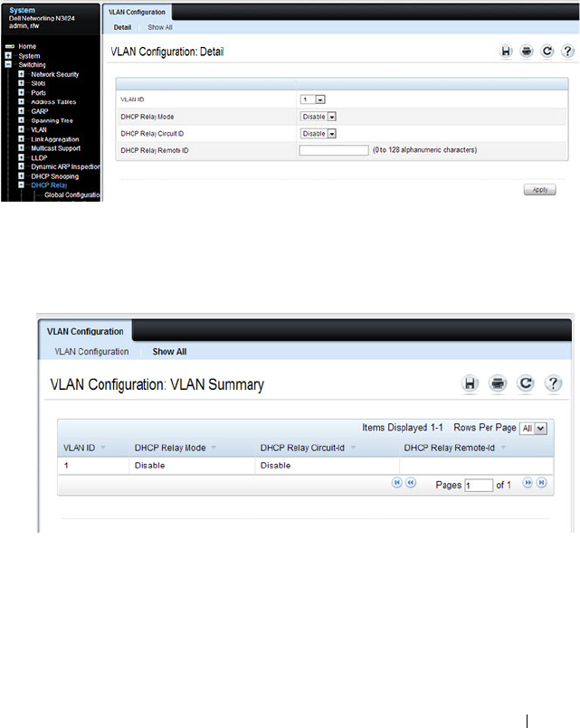
Task: Collapse the Switching tree node
Action: point(8,64)
